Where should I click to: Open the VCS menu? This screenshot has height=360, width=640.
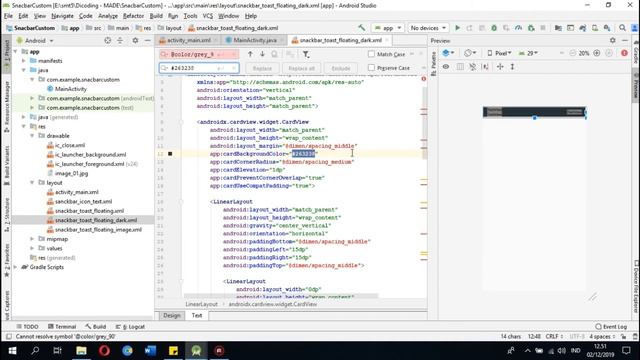coord(208,16)
